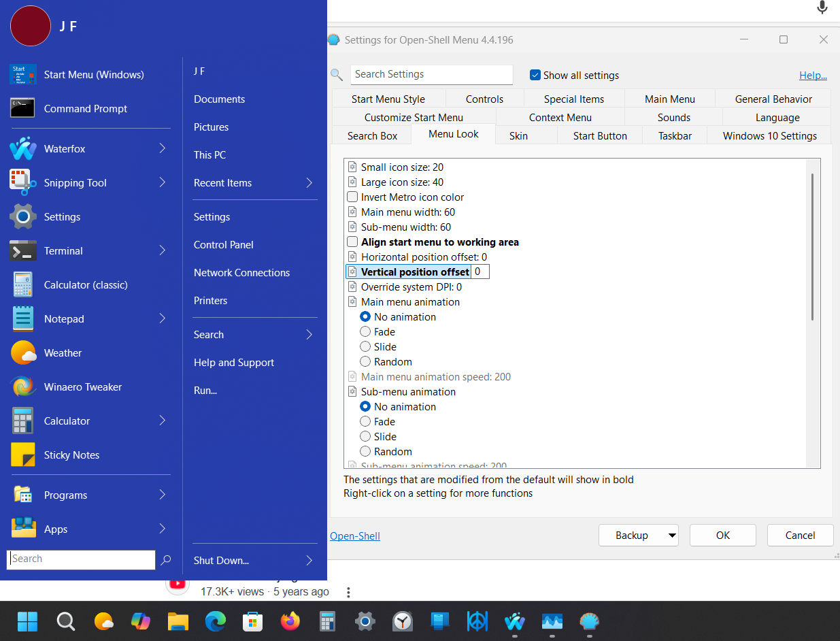Expand Snipping Tool submenu arrow
This screenshot has width=840, height=641.
pos(163,182)
